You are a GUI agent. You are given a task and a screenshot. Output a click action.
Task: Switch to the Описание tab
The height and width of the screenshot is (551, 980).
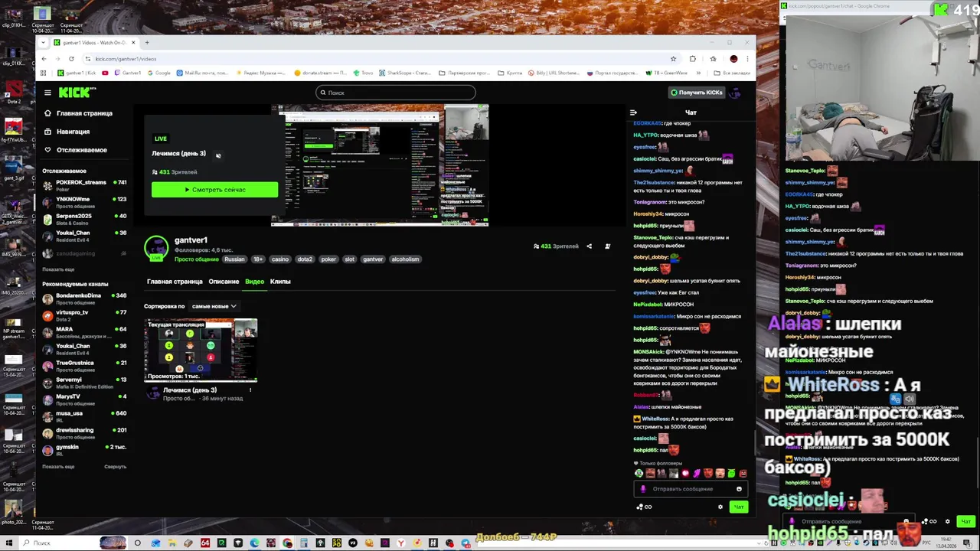pyautogui.click(x=224, y=282)
